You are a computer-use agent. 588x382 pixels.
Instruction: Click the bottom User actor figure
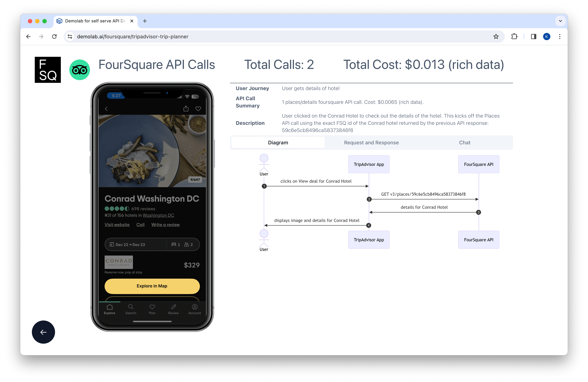pyautogui.click(x=264, y=240)
